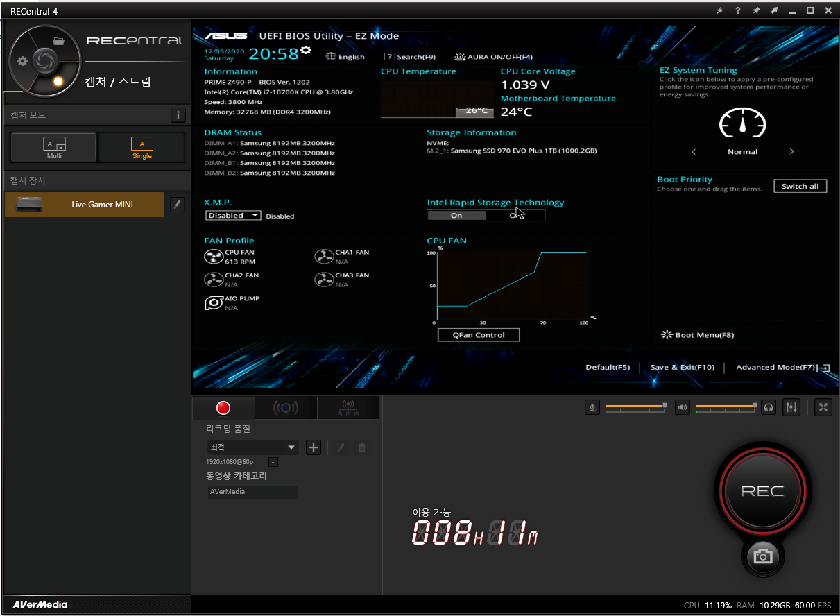Toggle AURA ON/OFF(F4) in BIOS preview
The width and height of the screenshot is (840, 616).
494,57
